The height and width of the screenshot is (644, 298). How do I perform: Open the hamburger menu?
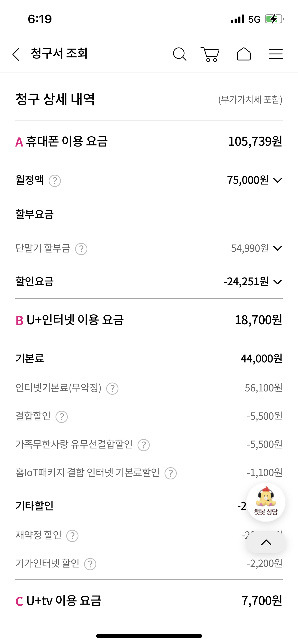276,54
